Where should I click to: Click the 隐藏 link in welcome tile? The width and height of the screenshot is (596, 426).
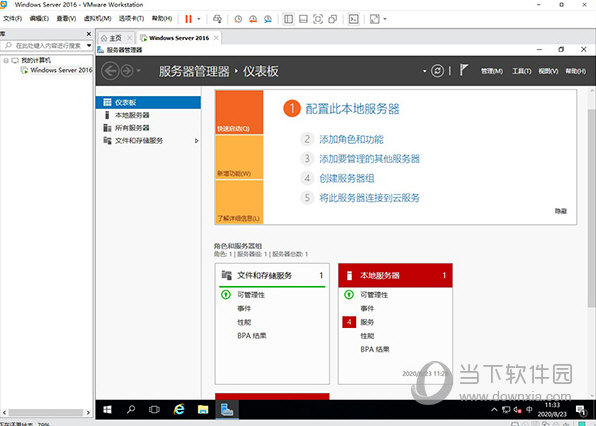point(561,211)
